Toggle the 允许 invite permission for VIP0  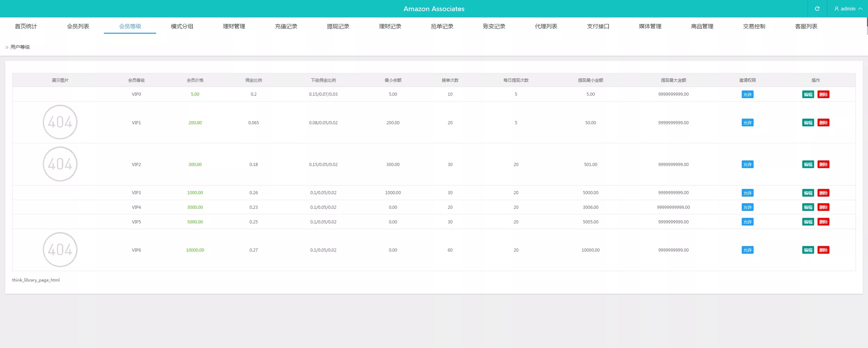point(747,94)
